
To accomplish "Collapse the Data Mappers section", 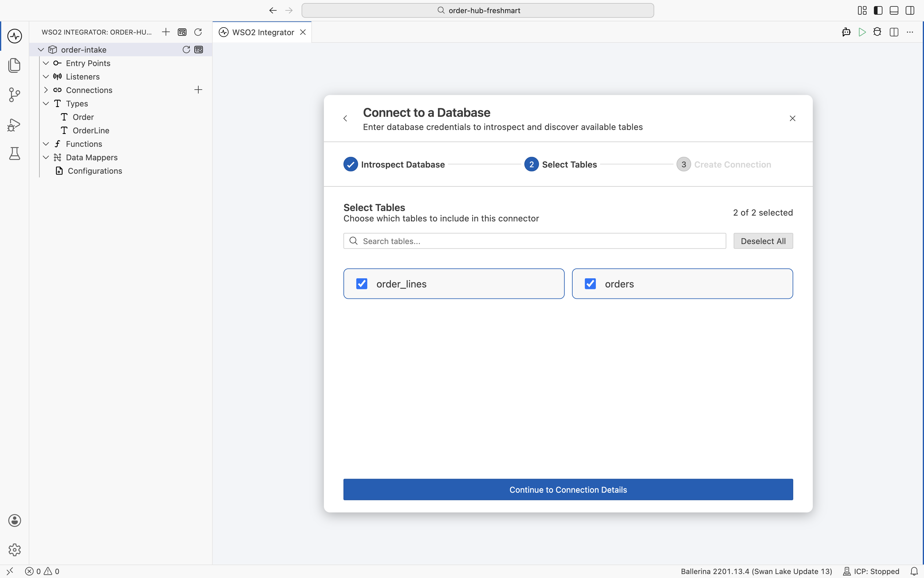I will [x=46, y=157].
